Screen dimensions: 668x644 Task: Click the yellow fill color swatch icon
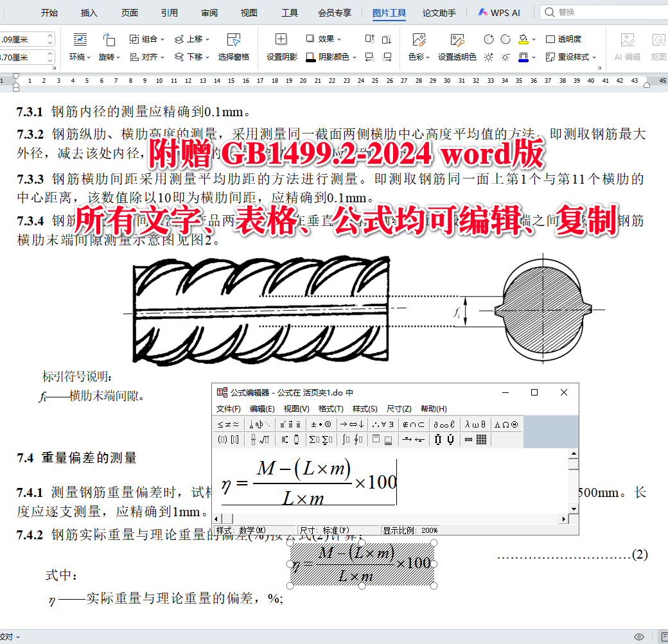coord(523,39)
